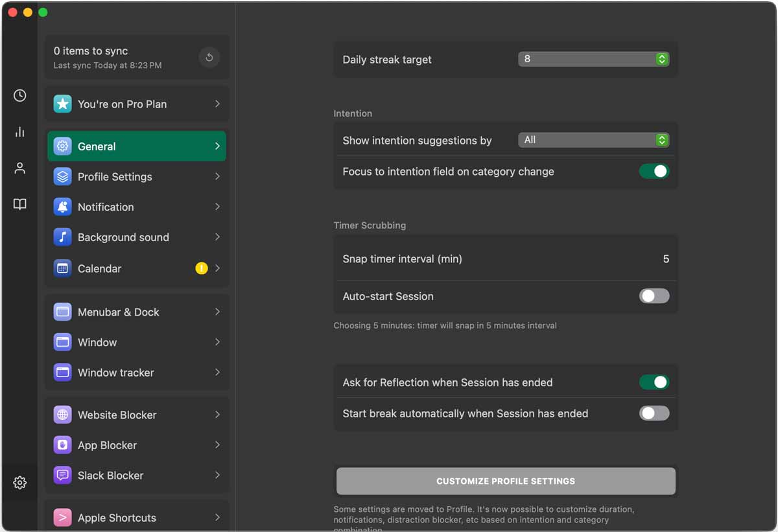Enable Auto-start Session
778x532 pixels.
tap(654, 295)
